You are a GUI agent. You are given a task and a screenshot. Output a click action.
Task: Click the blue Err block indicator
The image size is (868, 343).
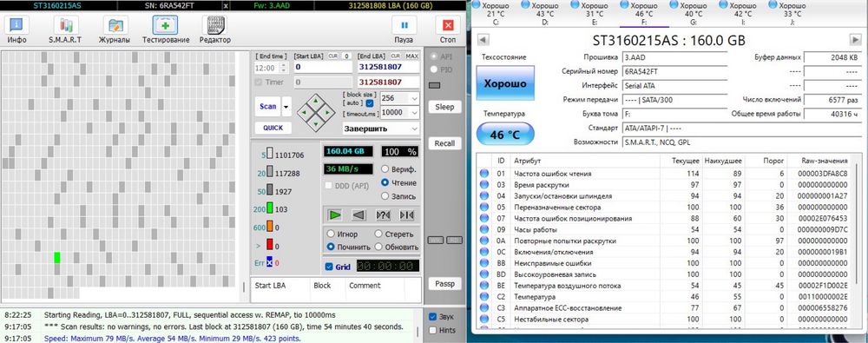coord(270,262)
